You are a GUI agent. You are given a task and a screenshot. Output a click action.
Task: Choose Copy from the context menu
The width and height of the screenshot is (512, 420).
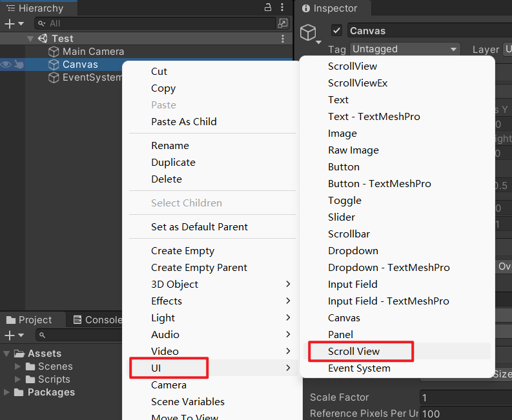(x=163, y=88)
